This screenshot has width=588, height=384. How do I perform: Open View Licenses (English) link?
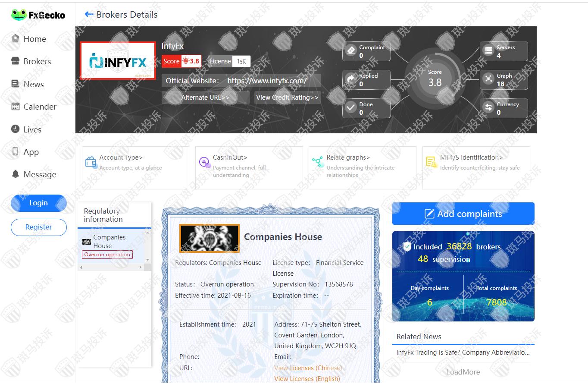(x=307, y=378)
